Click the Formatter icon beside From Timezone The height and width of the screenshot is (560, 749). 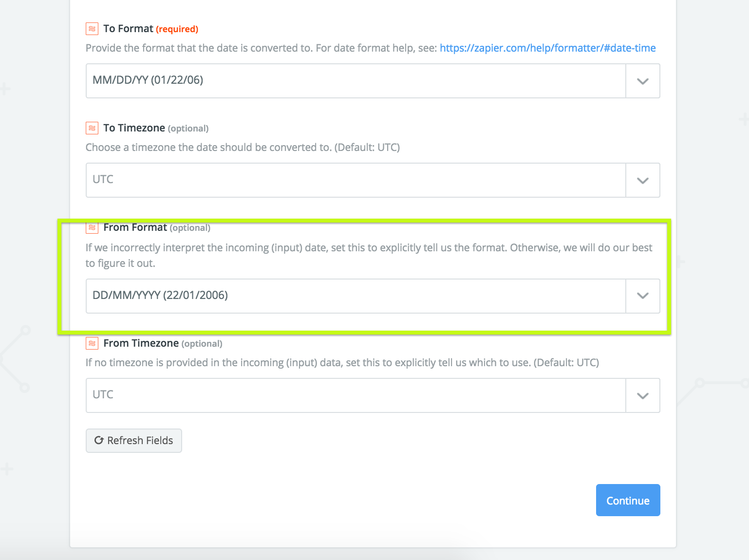[92, 343]
